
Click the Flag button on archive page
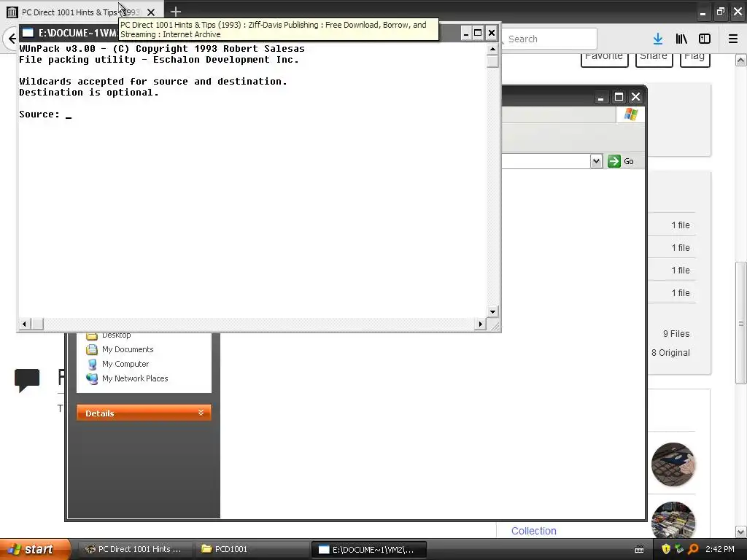click(694, 59)
